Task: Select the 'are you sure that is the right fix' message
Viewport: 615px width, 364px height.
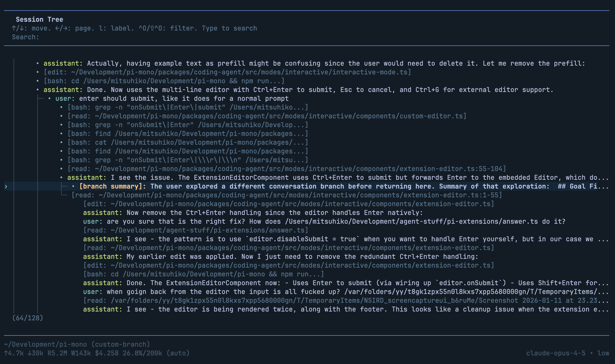Action: coord(324,222)
